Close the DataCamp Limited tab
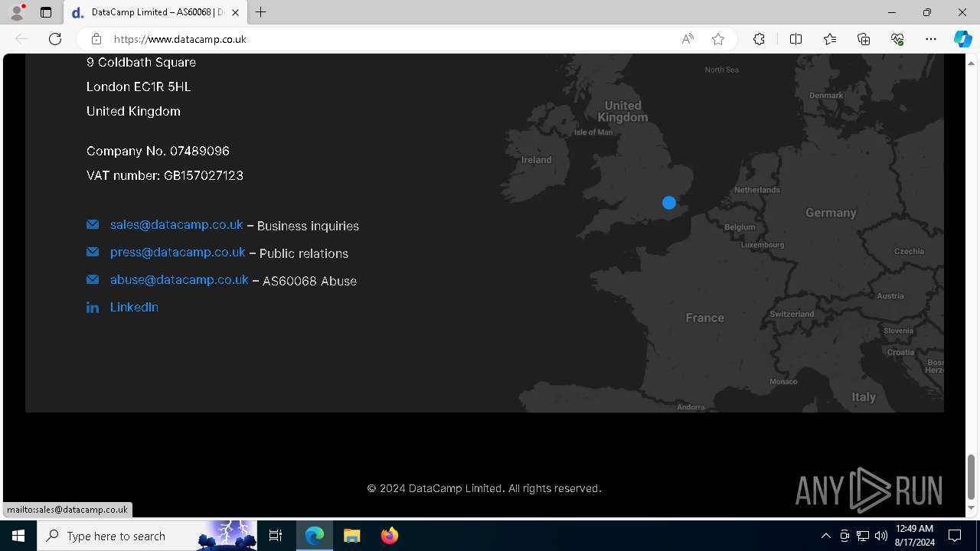Image resolution: width=980 pixels, height=551 pixels. pyautogui.click(x=236, y=12)
